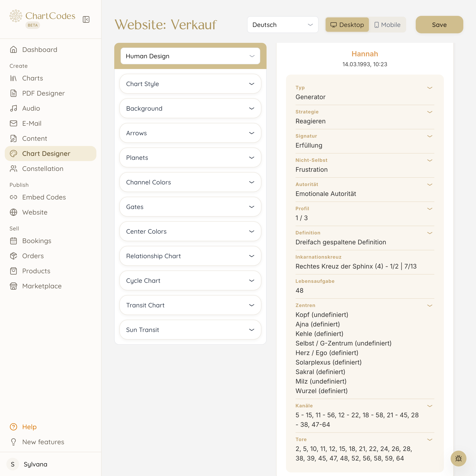Open Bookings in the Sell section
This screenshot has height=476, width=476.
click(51, 241)
